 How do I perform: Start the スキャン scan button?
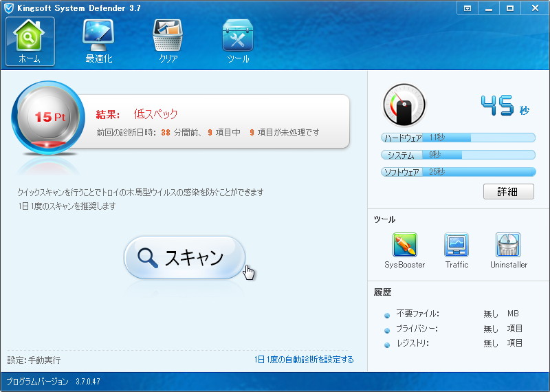[x=184, y=258]
